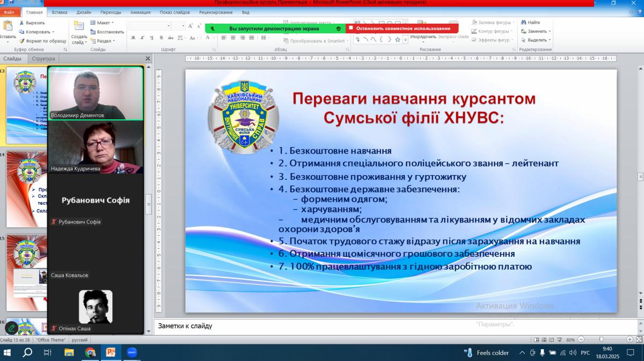This screenshot has height=361, width=644.
Task: Click the PowerPoint taskbar icon
Action: coord(111,352)
